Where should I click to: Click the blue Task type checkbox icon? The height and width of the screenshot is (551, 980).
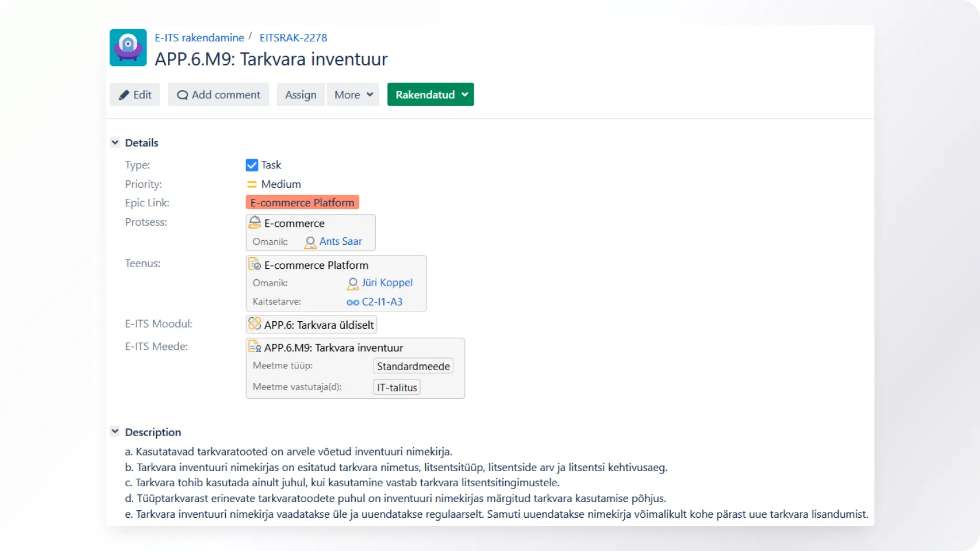click(x=252, y=166)
